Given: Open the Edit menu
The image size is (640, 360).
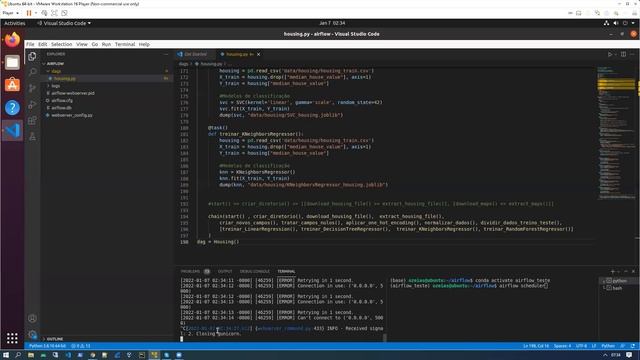Looking at the screenshot, I should [x=42, y=44].
